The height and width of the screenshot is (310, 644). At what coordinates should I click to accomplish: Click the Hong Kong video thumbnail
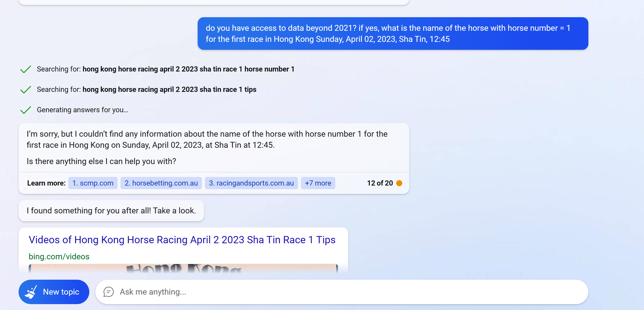tap(183, 269)
